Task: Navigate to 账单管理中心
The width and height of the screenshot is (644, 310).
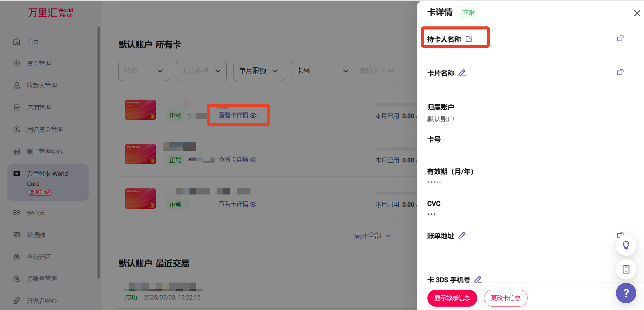Action: coord(45,152)
